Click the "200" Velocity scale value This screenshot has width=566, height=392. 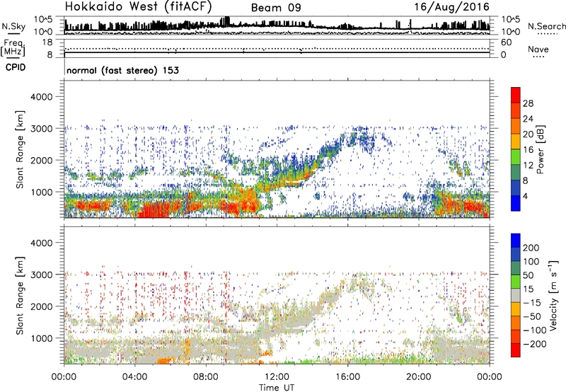(x=531, y=248)
